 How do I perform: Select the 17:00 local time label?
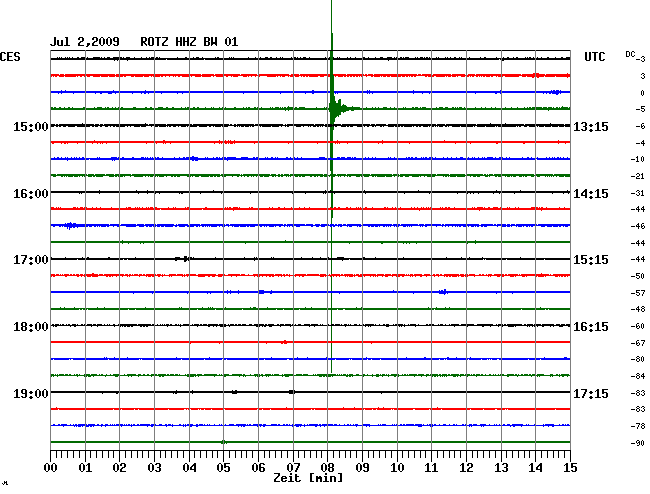[x=31, y=260]
